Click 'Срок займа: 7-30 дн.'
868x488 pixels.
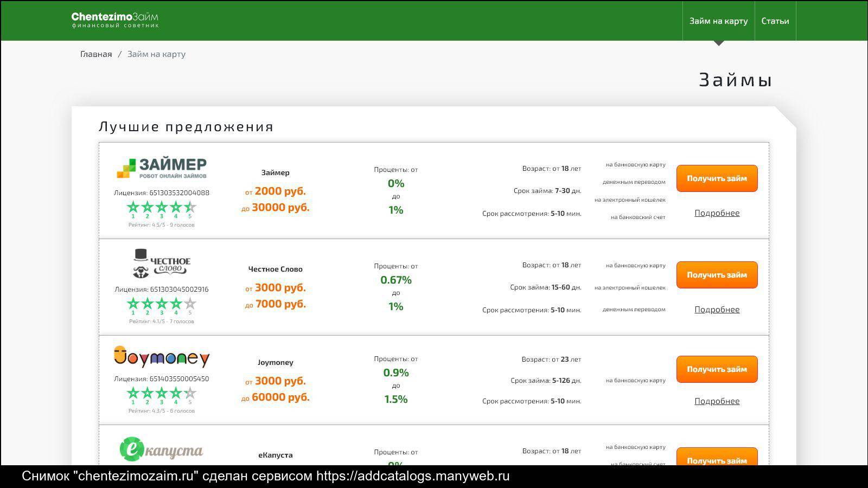pos(547,191)
